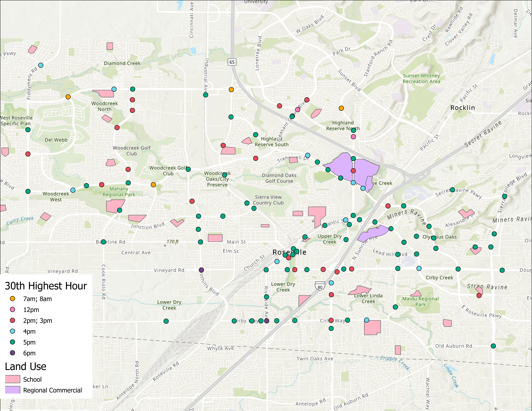Click the 'Del Webb' label
The image size is (532, 411).
click(x=56, y=140)
